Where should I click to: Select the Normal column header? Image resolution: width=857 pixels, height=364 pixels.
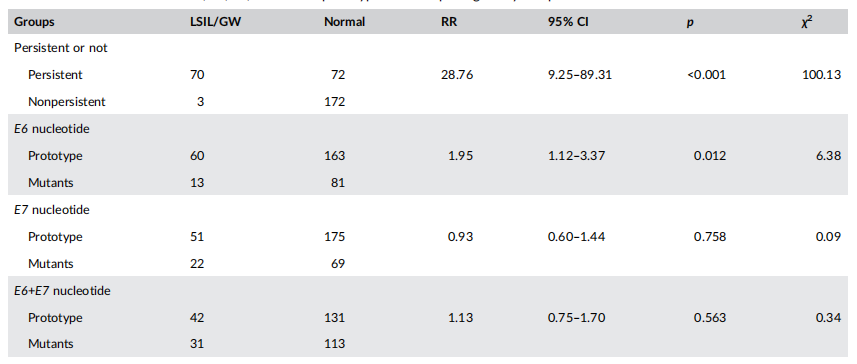344,22
